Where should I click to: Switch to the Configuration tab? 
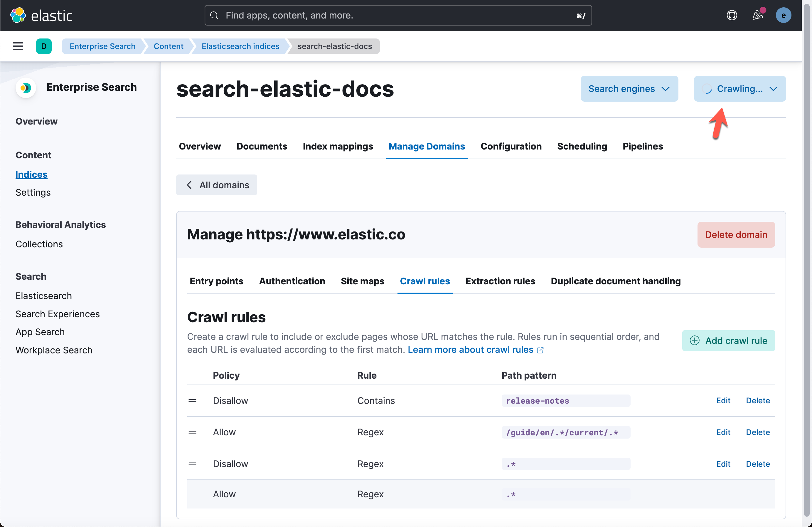(511, 146)
